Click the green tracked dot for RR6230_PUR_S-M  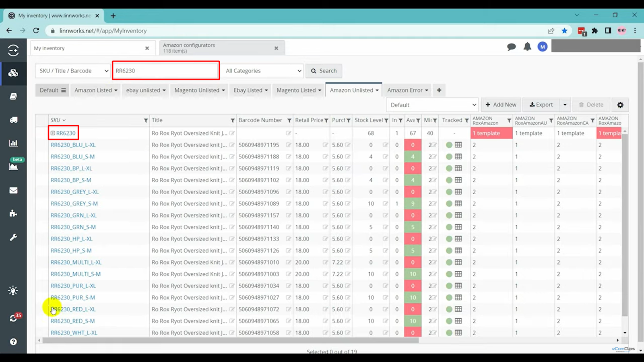tap(449, 298)
